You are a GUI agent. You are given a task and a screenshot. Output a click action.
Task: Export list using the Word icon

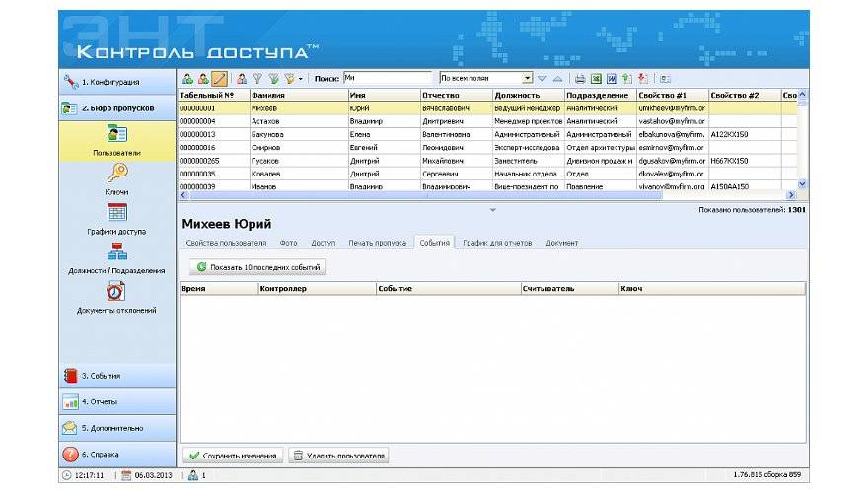[612, 78]
